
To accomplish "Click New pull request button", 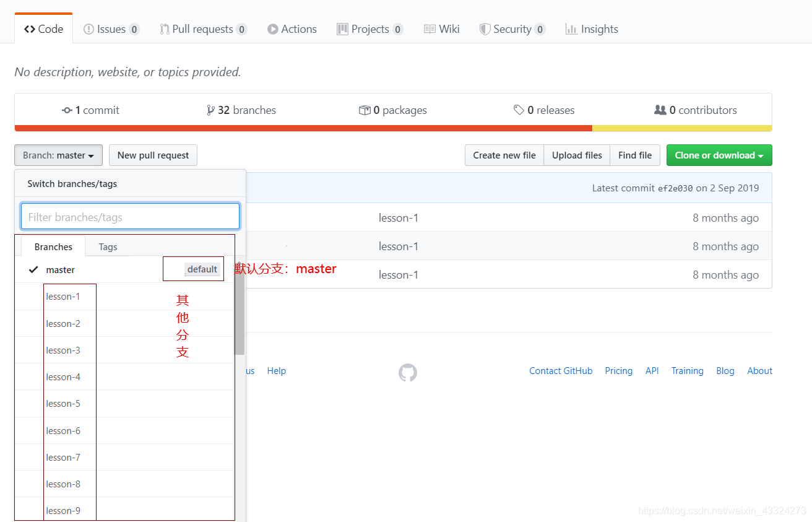I will click(153, 155).
